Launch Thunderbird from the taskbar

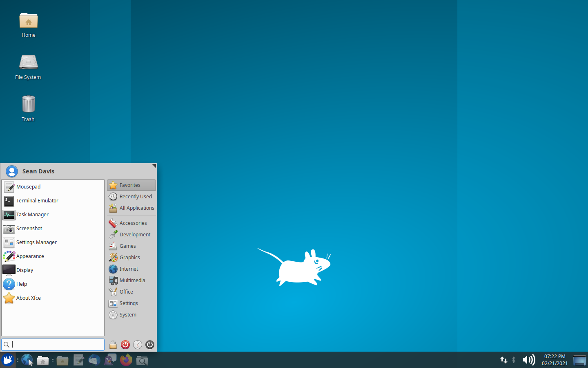pos(94,360)
